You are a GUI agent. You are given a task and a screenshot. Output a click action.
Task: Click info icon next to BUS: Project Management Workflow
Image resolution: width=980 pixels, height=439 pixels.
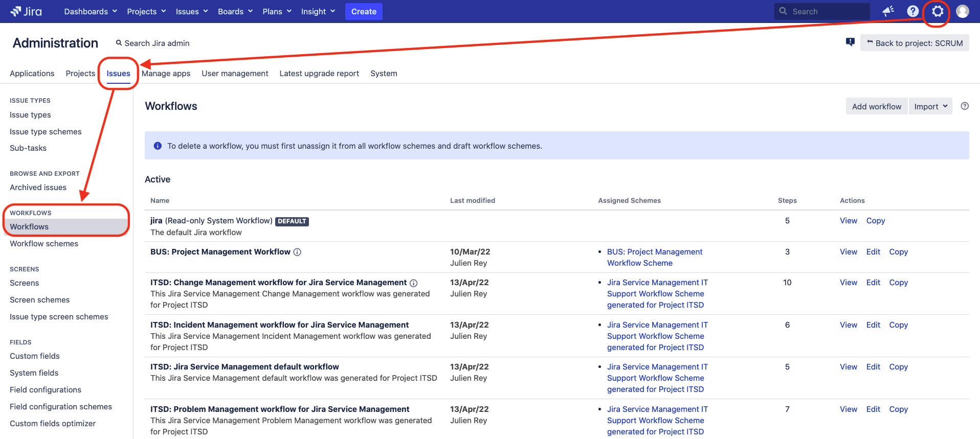click(297, 252)
